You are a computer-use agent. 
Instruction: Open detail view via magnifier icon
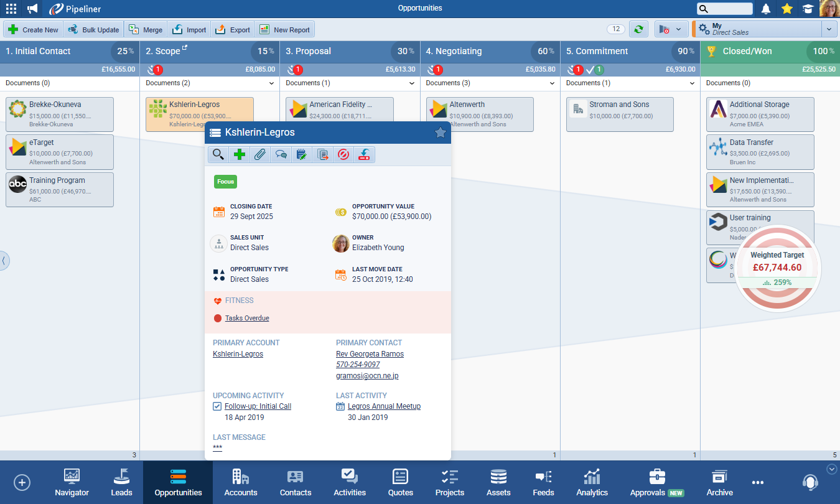click(218, 154)
